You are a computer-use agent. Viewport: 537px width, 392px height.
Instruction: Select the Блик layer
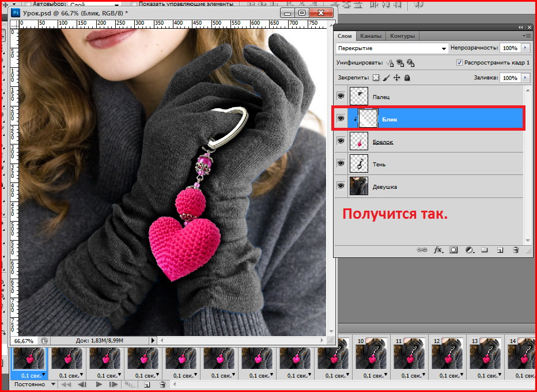coord(436,119)
